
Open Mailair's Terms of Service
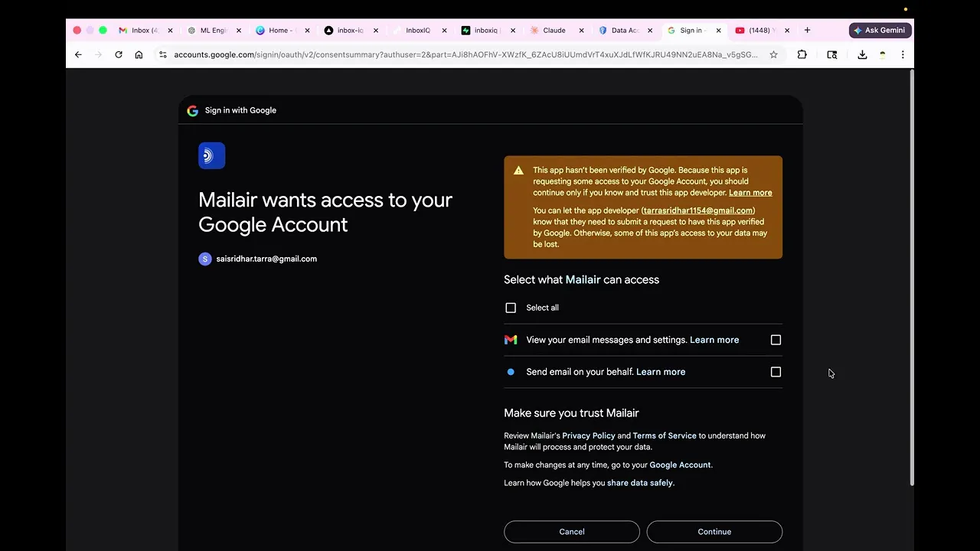pos(665,436)
